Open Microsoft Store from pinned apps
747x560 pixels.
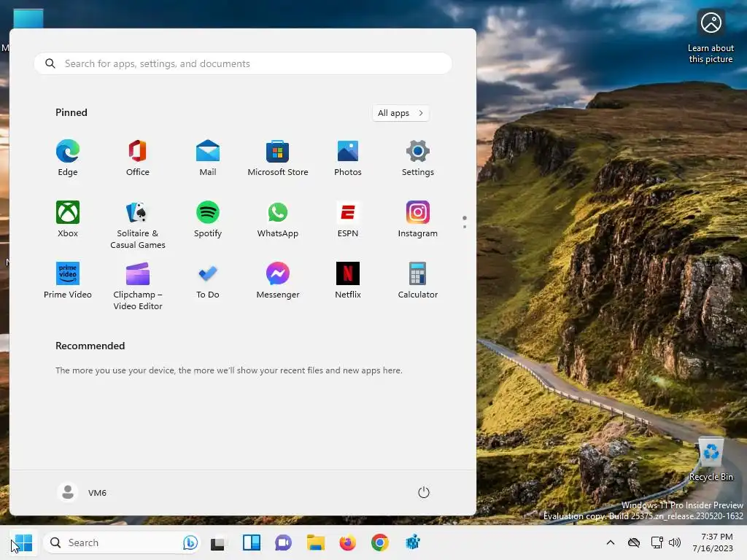[278, 158]
